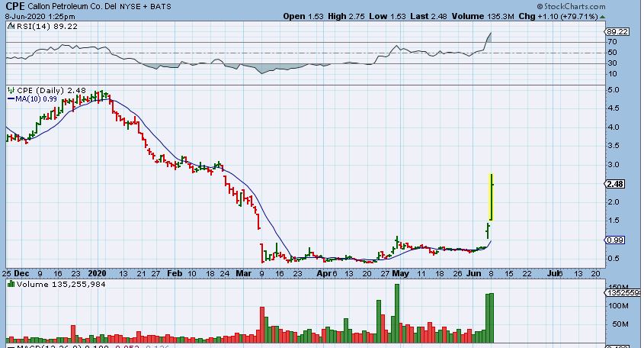Click the 100M volume axis label
This screenshot has width=644, height=348.
pos(619,305)
